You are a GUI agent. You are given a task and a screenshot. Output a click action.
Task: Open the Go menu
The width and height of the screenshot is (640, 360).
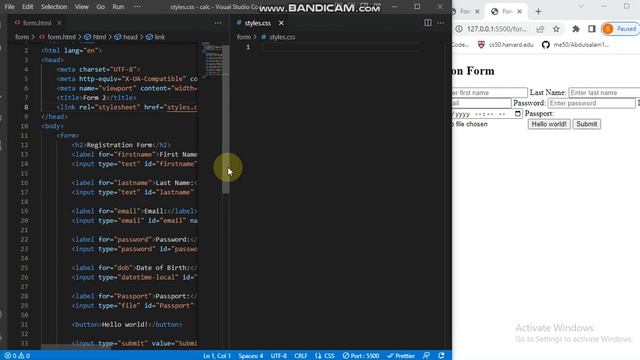(x=100, y=7)
